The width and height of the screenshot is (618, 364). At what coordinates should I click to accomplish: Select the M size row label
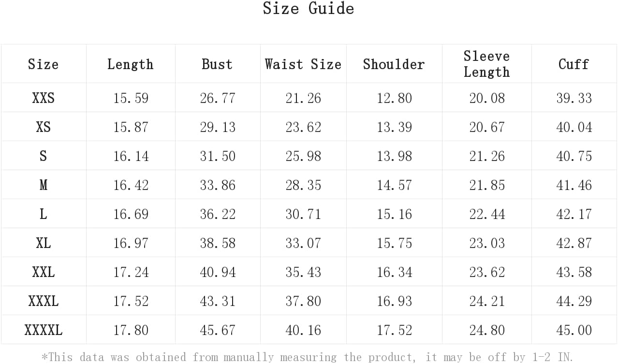44,185
